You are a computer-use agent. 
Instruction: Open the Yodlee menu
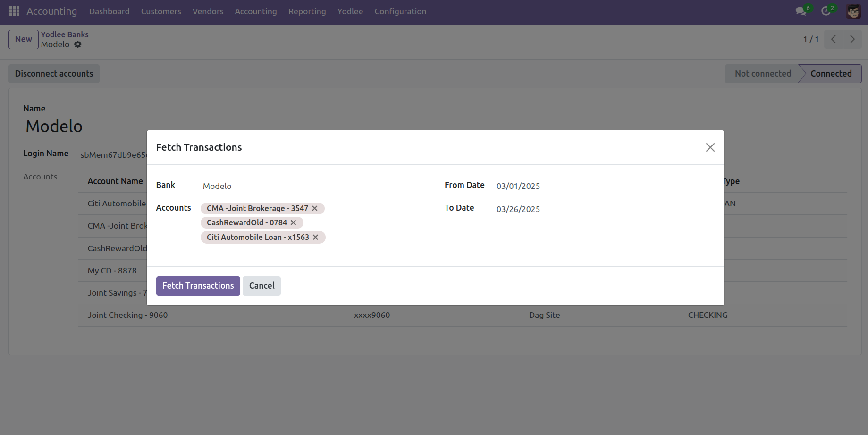coord(350,11)
